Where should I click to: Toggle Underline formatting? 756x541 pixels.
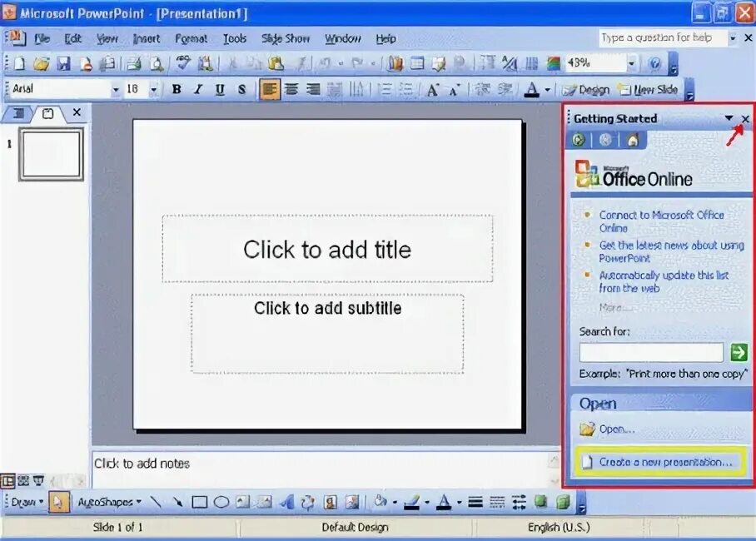(220, 89)
